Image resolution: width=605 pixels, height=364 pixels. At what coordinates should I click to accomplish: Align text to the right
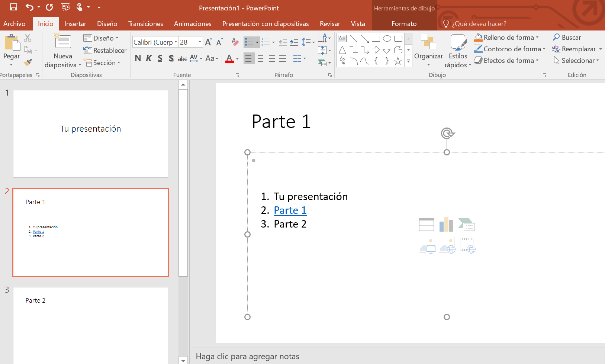272,58
